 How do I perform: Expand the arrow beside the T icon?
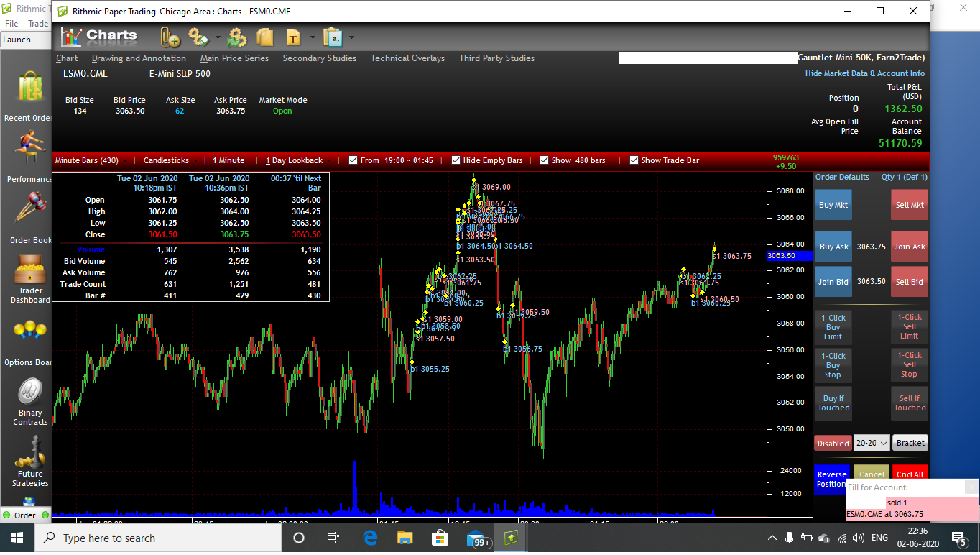pos(313,37)
